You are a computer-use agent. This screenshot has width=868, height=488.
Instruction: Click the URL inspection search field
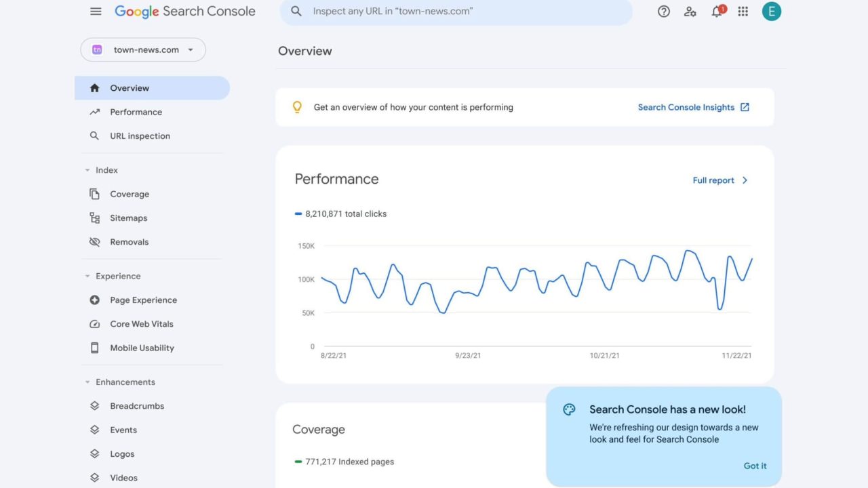pos(456,12)
